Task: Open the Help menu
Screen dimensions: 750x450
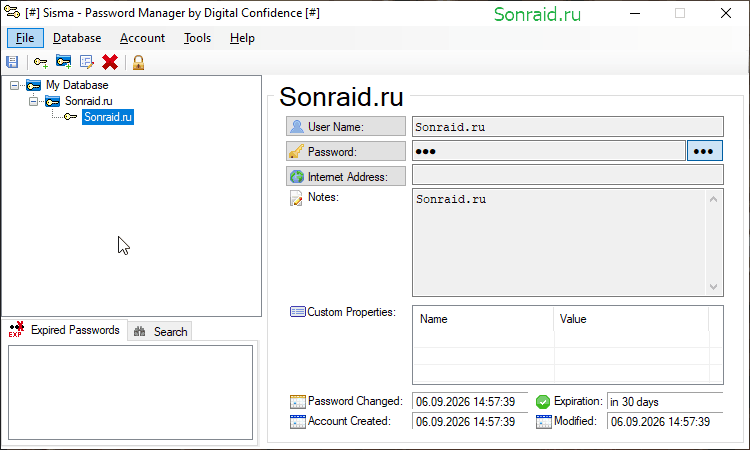Action: 242,38
